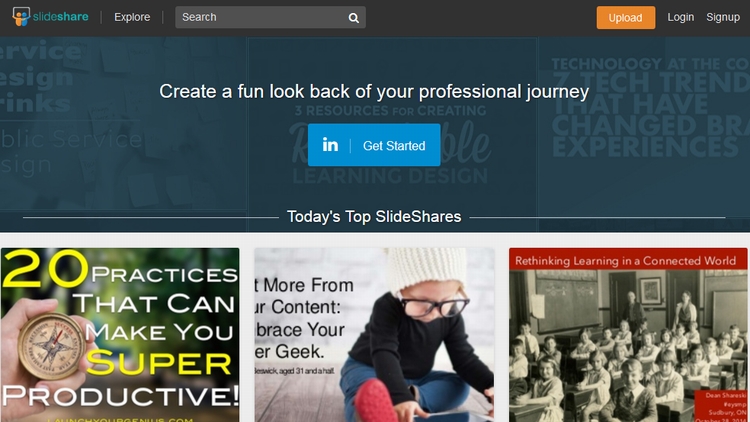Click the LinkedIn icon on Get Started

[330, 145]
